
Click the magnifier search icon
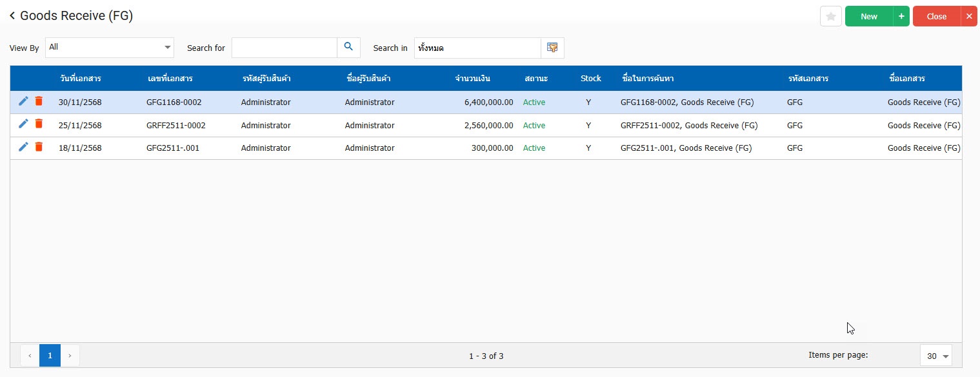tap(348, 48)
